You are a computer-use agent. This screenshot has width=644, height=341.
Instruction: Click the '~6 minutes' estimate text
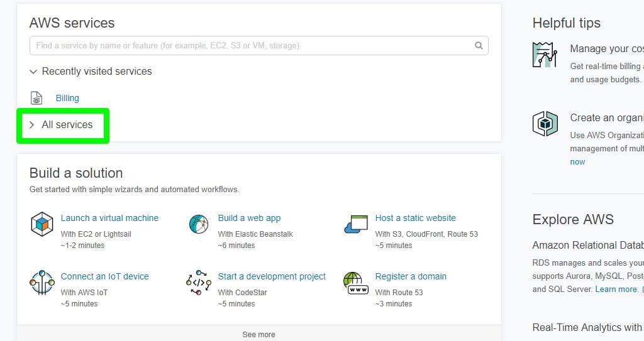tap(236, 246)
